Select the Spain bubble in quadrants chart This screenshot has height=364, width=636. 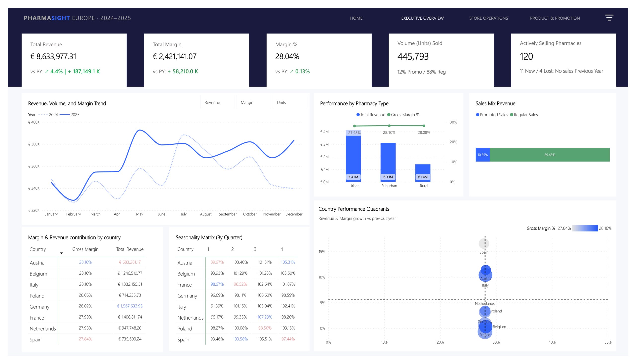[484, 243]
